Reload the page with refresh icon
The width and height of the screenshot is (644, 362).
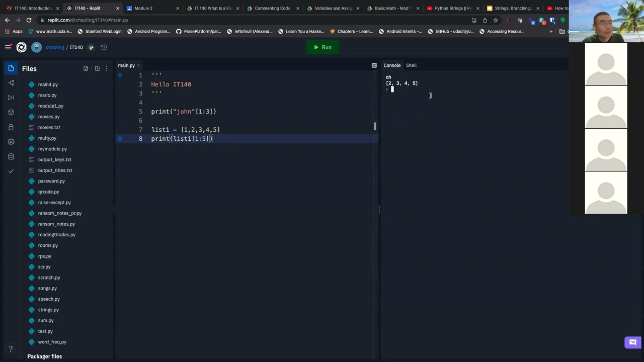(x=29, y=20)
